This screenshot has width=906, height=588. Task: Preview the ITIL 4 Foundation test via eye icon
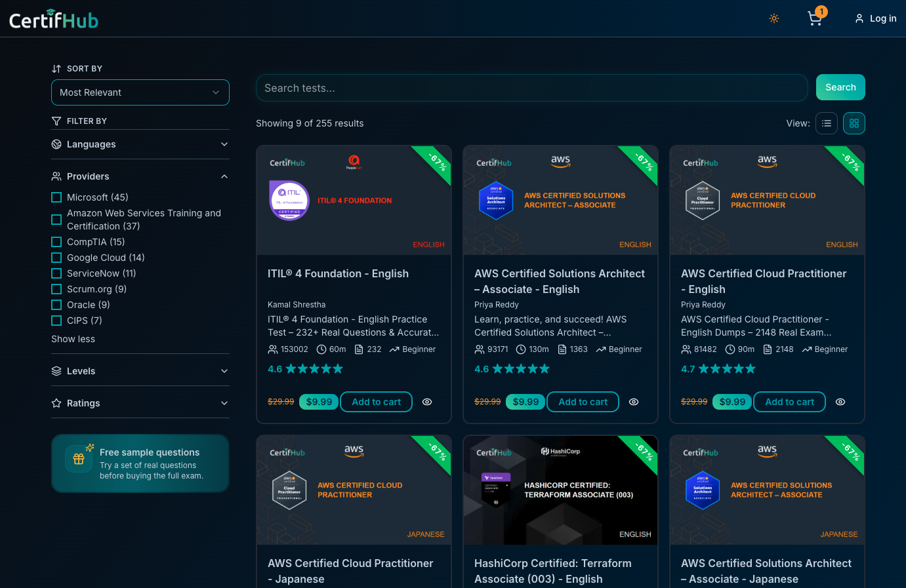point(427,402)
